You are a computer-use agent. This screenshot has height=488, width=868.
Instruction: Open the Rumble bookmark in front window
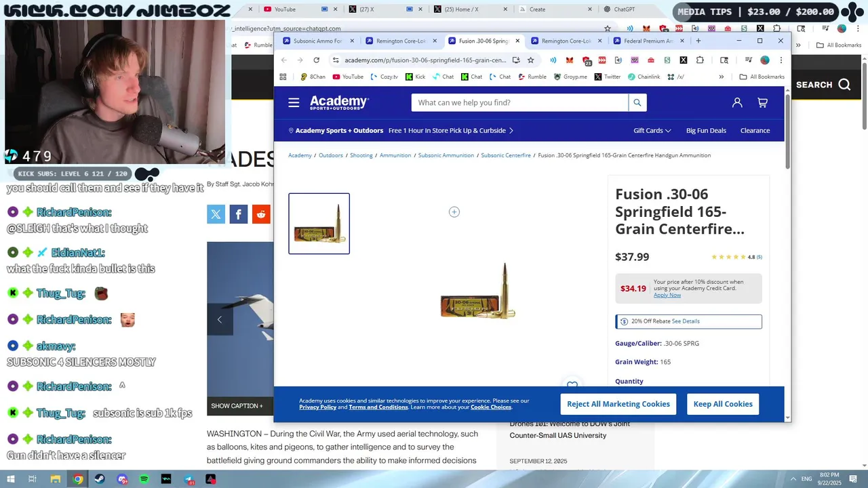[532, 77]
